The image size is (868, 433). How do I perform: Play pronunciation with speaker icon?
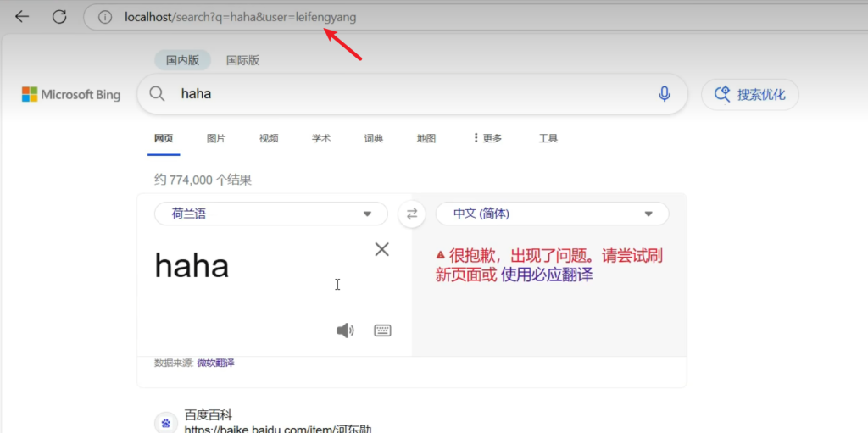pos(345,330)
